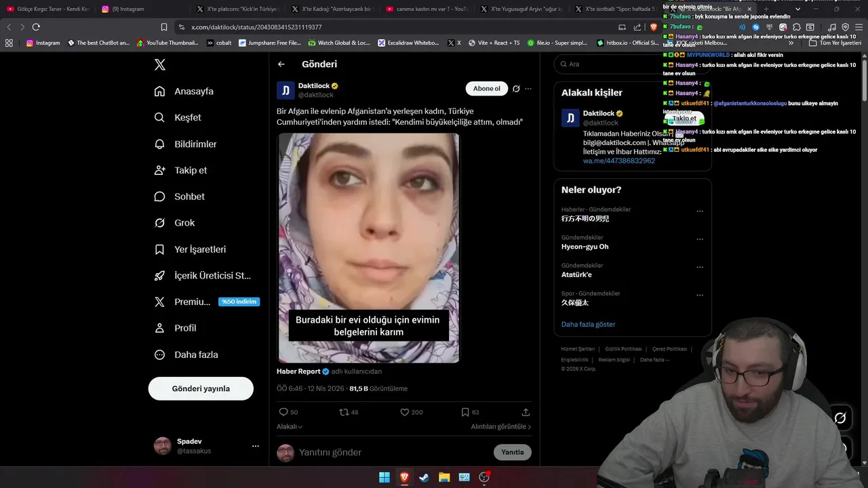Click the Atatürk'e trending topic
The image size is (868, 488).
tap(576, 274)
